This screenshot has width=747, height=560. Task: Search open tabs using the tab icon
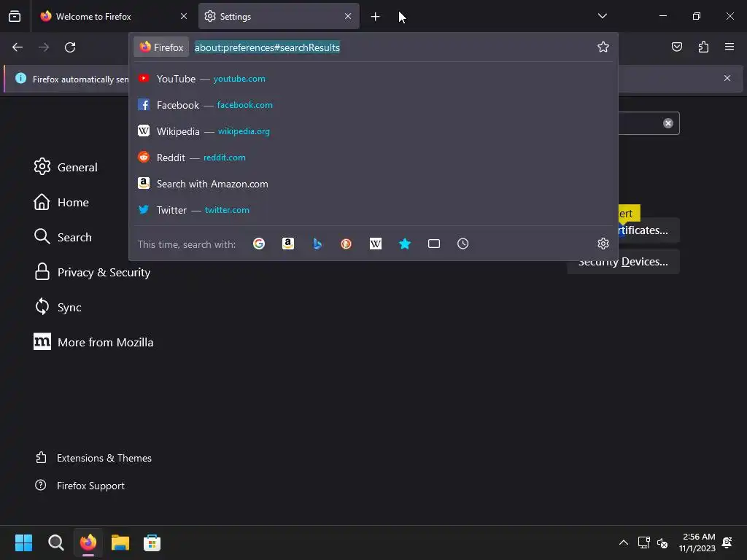coord(434,244)
